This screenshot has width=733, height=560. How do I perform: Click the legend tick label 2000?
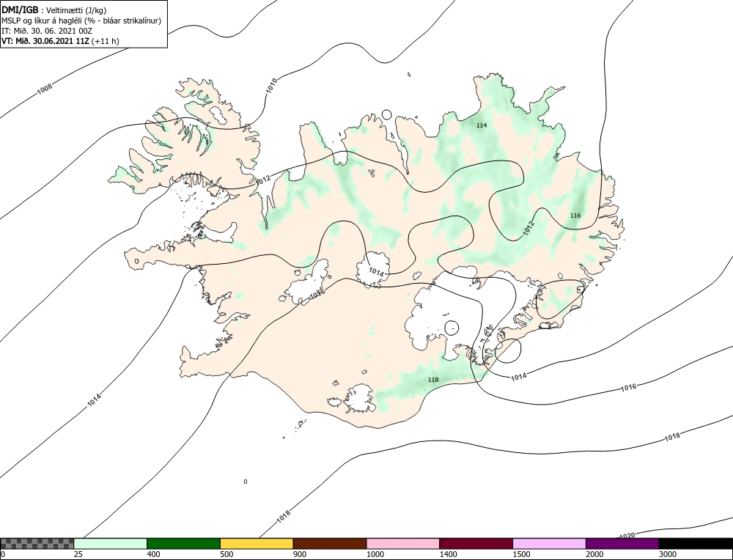pos(594,554)
